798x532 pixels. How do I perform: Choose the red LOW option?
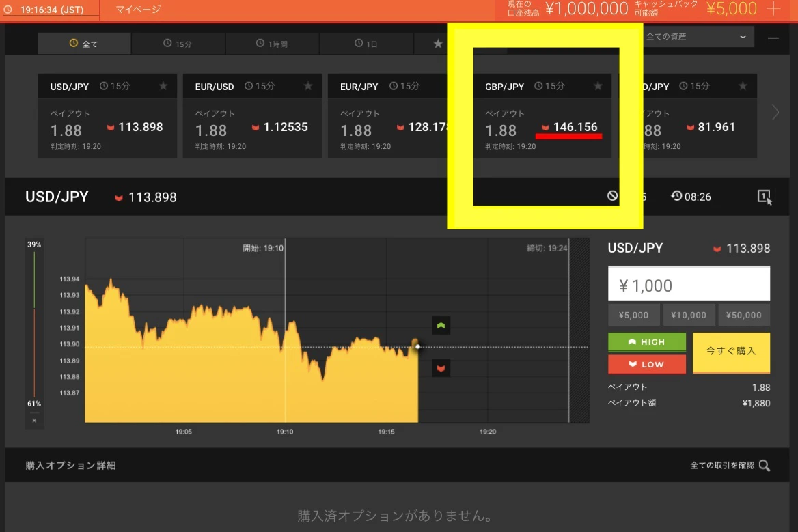point(647,364)
